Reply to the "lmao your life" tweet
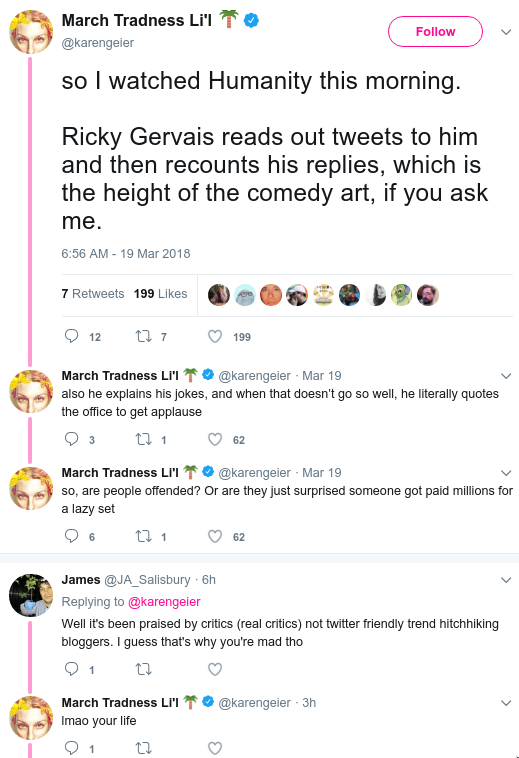This screenshot has width=519, height=758. [72, 748]
